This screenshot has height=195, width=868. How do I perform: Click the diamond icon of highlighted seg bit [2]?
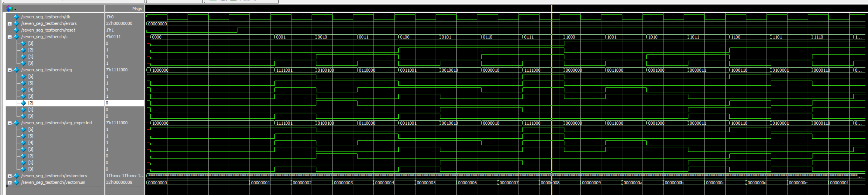tap(23, 103)
